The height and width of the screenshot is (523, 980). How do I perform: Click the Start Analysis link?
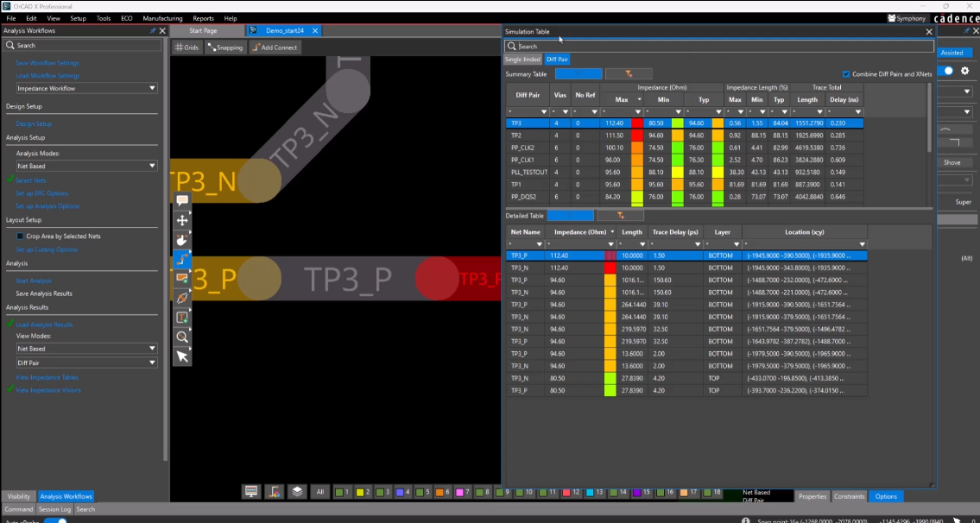point(34,280)
